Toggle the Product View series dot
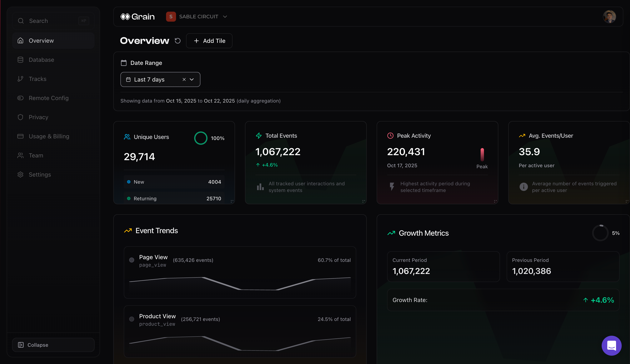The image size is (630, 364). [x=132, y=319]
